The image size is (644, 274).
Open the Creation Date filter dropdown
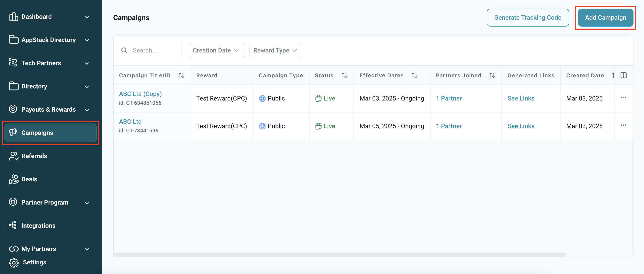216,50
